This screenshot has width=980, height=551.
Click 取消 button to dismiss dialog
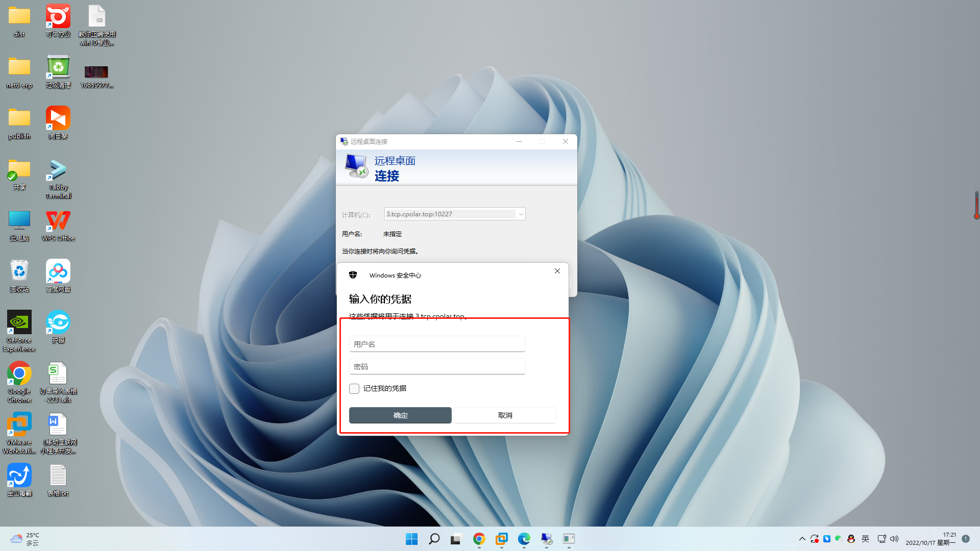point(504,415)
